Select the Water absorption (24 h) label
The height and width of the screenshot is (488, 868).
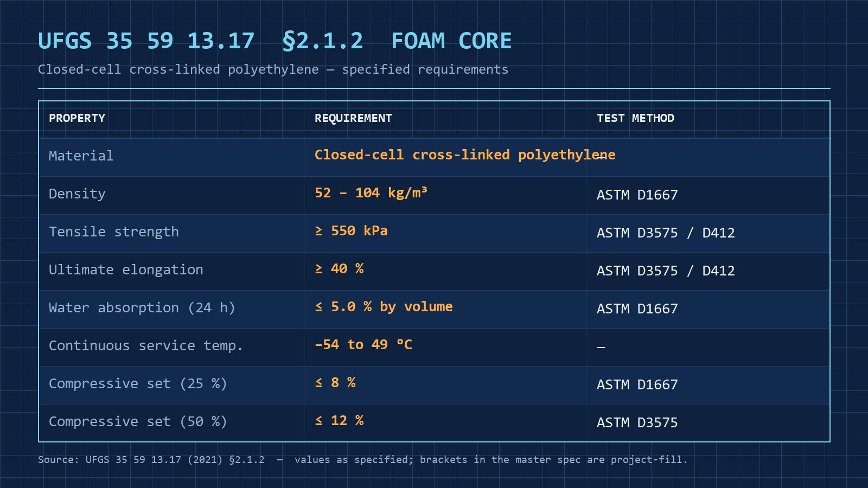click(142, 308)
